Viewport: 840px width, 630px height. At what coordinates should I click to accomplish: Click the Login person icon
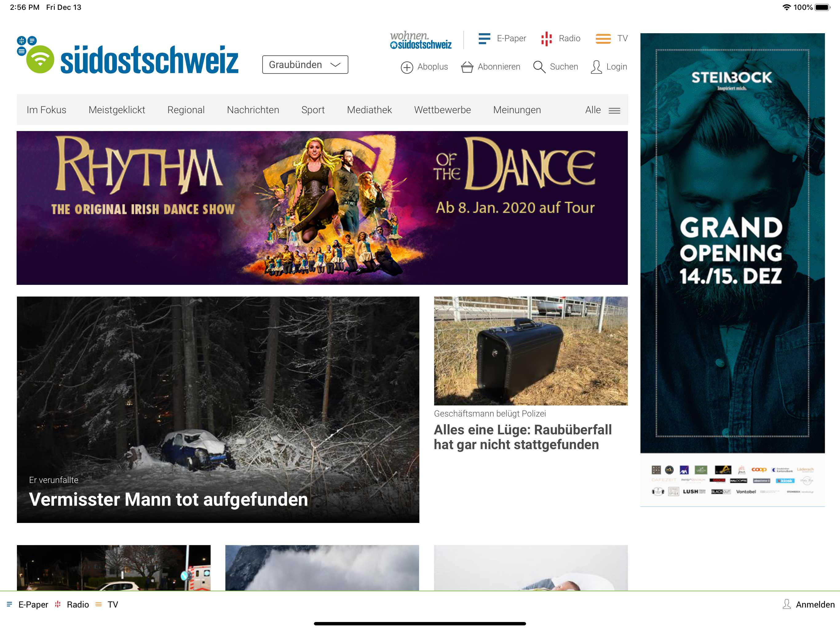pyautogui.click(x=596, y=67)
